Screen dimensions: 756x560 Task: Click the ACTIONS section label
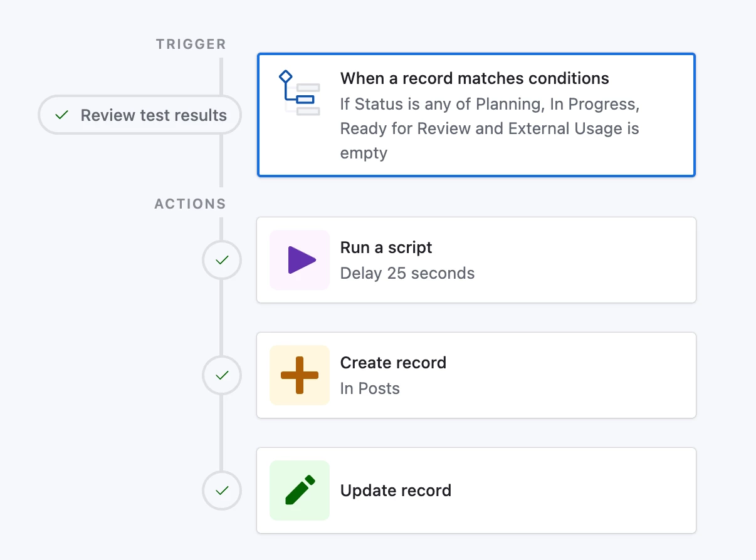(190, 204)
